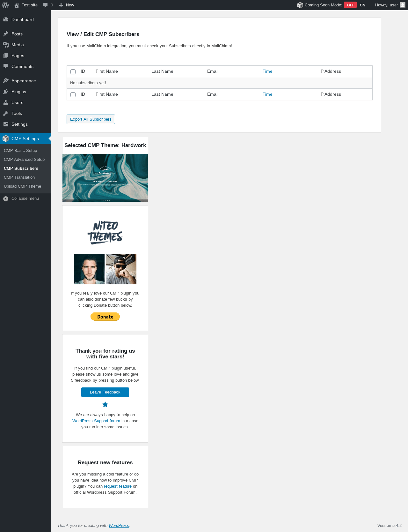Click the IP Address column header
Image resolution: width=408 pixels, height=532 pixels.
pos(330,71)
